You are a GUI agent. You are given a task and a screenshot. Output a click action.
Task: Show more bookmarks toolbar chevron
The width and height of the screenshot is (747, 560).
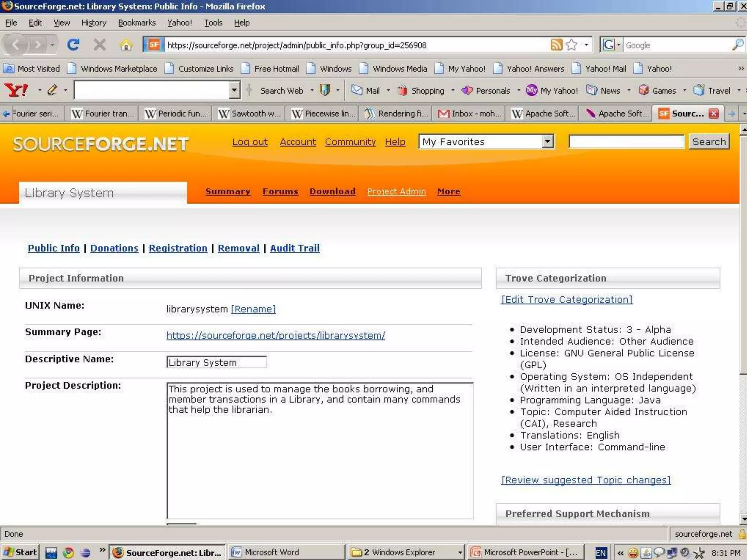(x=741, y=69)
